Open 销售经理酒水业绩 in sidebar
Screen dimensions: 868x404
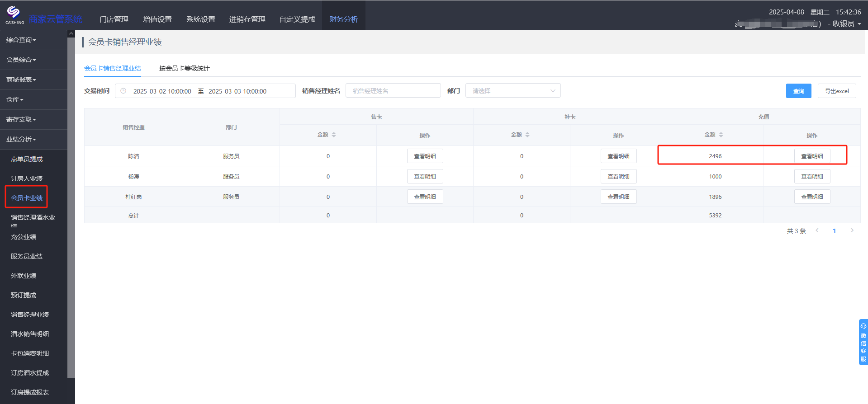(33, 221)
